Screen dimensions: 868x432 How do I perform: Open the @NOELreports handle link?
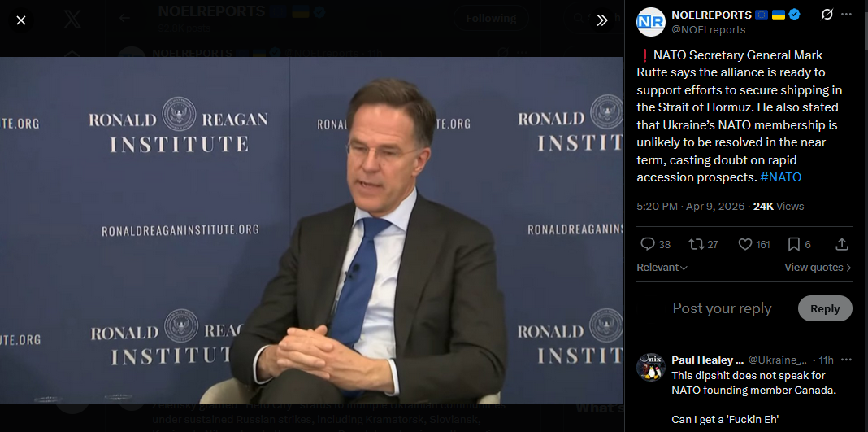click(709, 30)
